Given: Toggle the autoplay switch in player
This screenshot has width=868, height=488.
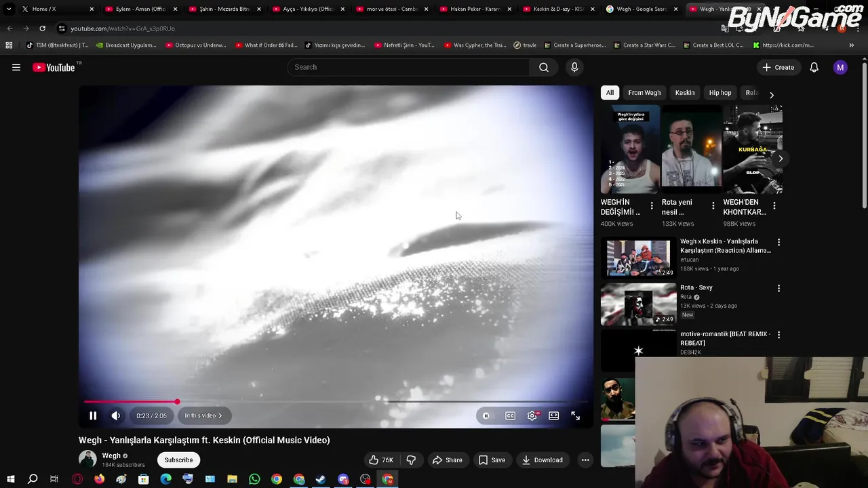Looking at the screenshot, I should (x=486, y=415).
